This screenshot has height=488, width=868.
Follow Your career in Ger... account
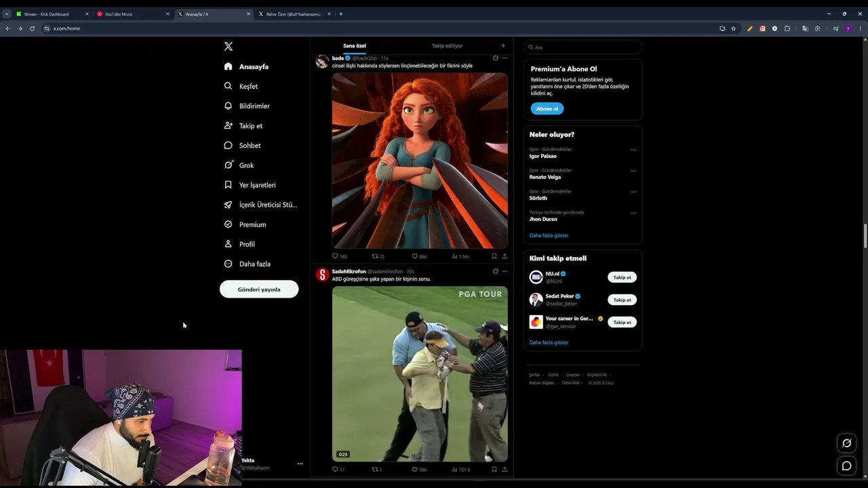[x=622, y=322]
